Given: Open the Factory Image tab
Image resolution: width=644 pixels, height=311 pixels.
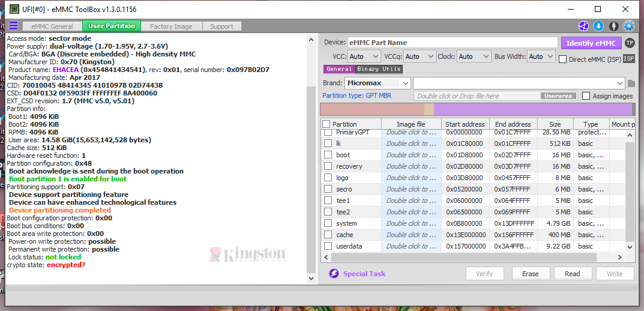Looking at the screenshot, I should [171, 26].
